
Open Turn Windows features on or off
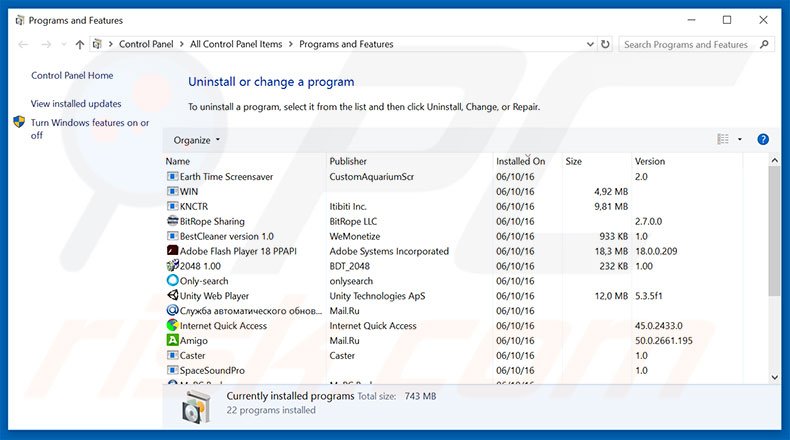[89, 129]
